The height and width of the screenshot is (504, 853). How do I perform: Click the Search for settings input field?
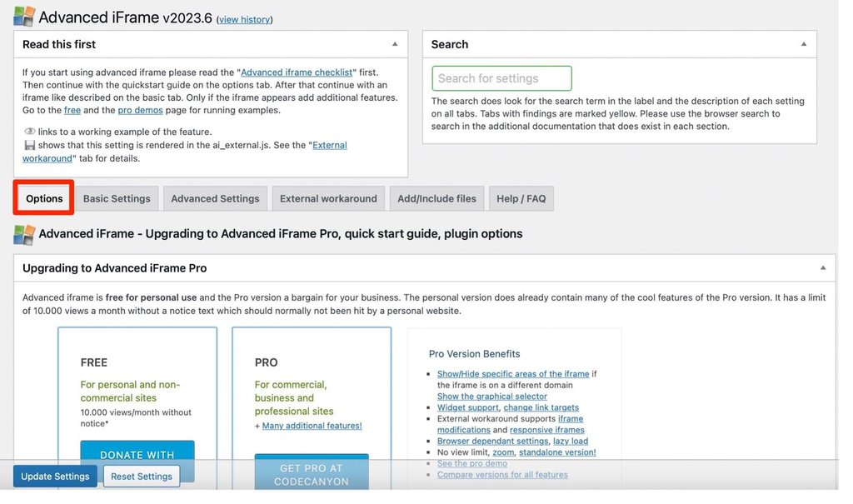point(501,77)
